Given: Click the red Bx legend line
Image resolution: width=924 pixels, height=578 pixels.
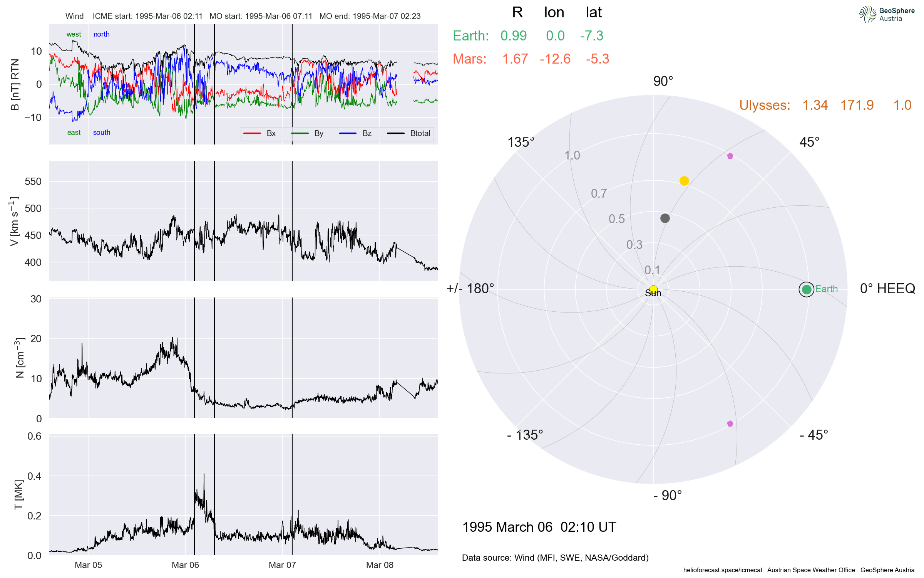Looking at the screenshot, I should [x=253, y=133].
